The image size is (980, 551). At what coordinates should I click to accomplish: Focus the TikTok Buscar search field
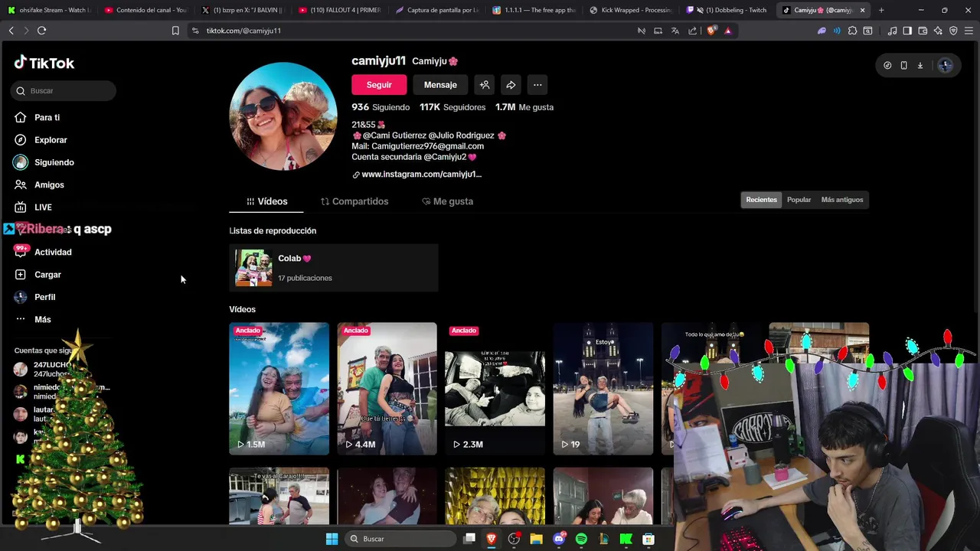[x=64, y=90]
